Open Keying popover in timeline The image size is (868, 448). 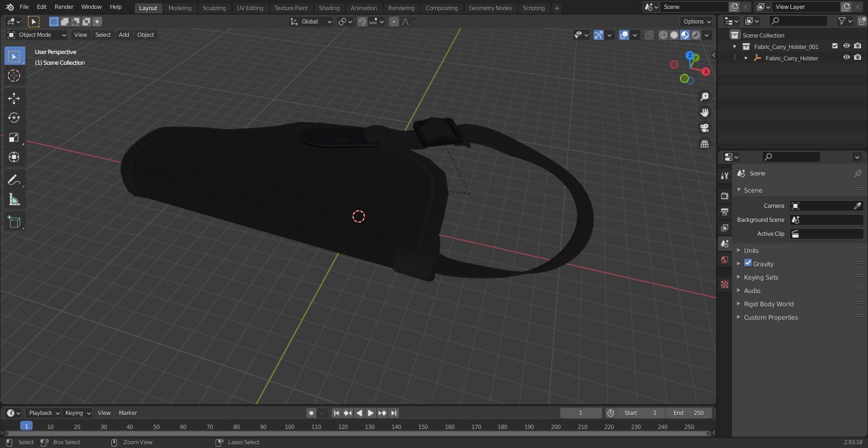click(x=78, y=413)
